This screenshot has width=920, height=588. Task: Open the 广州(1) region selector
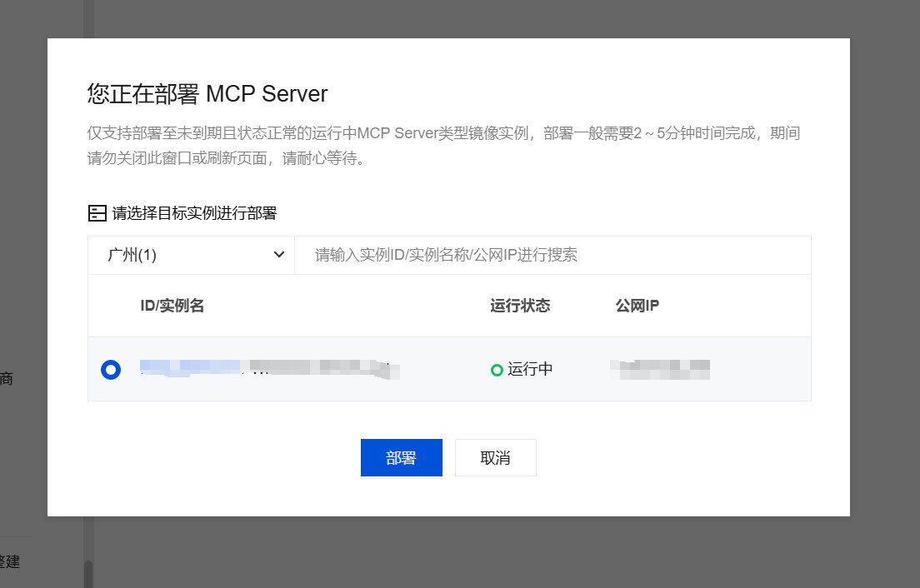point(192,255)
